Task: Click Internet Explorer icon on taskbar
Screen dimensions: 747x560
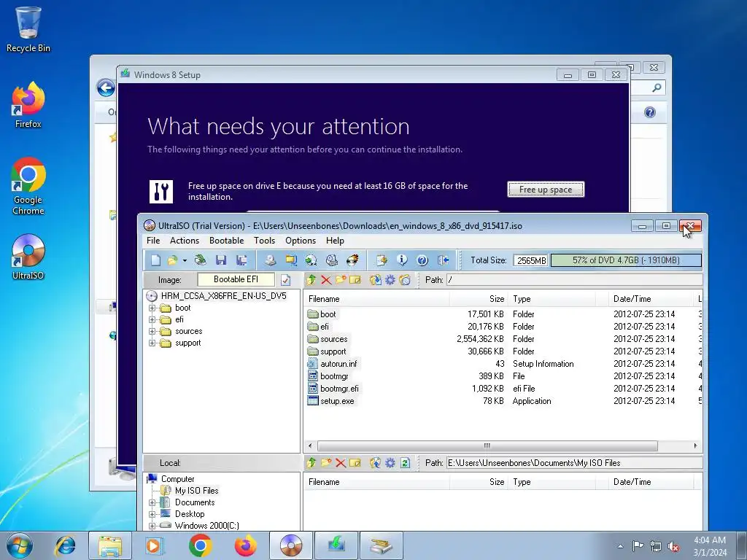Action: pyautogui.click(x=65, y=545)
